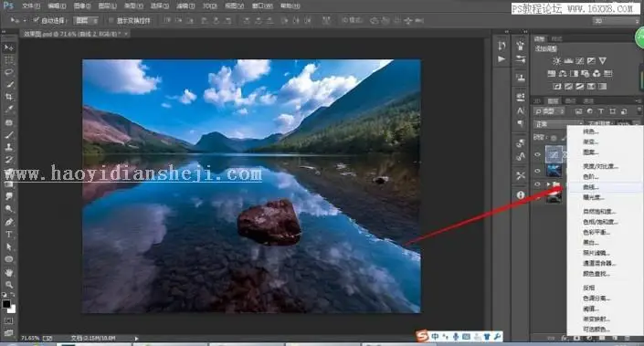
Task: Toggle the 自动选择 auto-select checkbox
Action: (37, 20)
